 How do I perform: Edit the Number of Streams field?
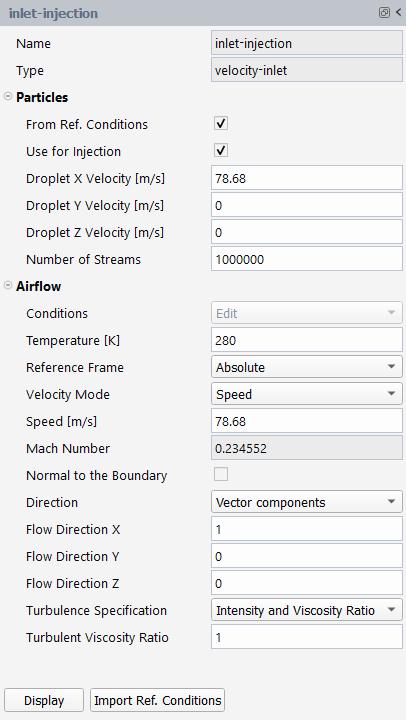tap(307, 259)
